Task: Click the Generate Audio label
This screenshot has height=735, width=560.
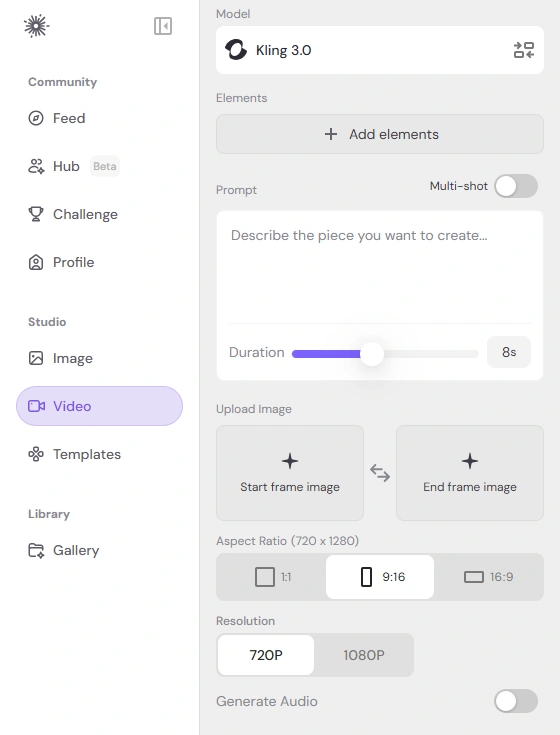Action: click(267, 701)
